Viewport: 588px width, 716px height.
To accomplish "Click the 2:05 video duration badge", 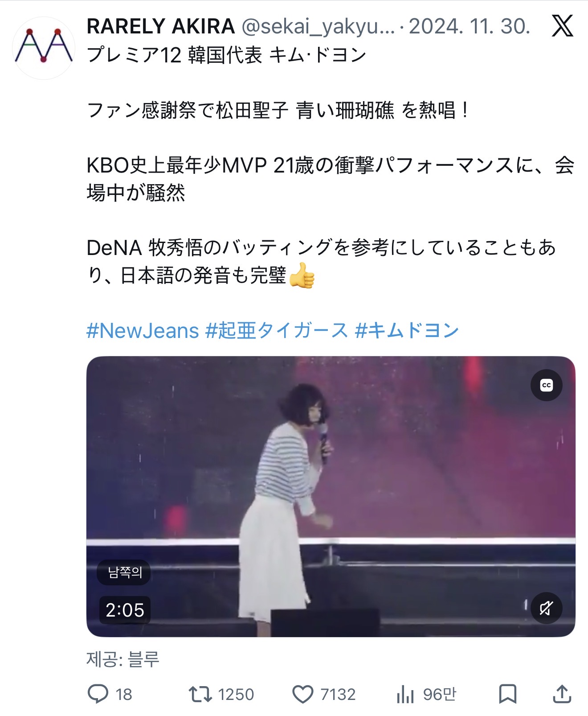I will click(125, 610).
